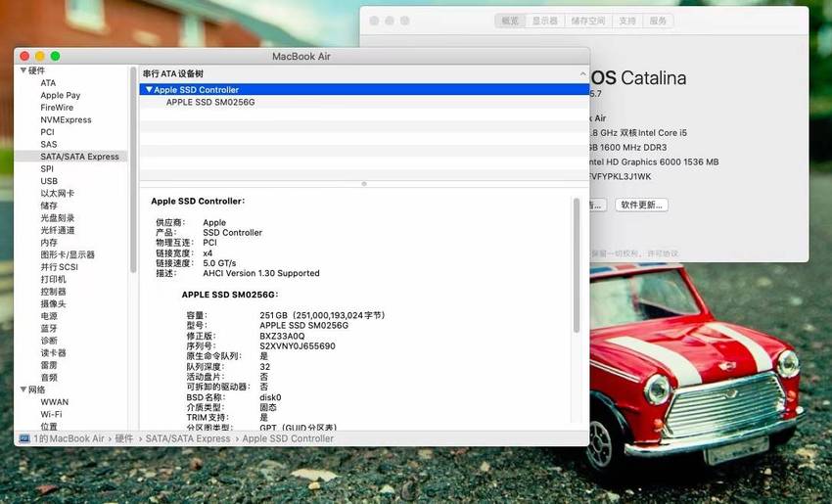
Task: Click the revision value BXZ33A0Q
Action: tap(282, 336)
